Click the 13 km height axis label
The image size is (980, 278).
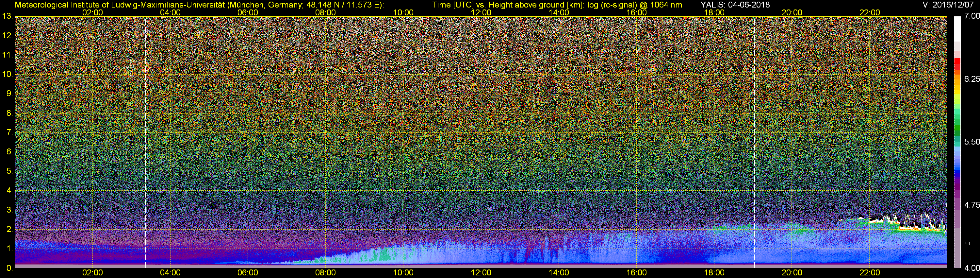[x=7, y=16]
